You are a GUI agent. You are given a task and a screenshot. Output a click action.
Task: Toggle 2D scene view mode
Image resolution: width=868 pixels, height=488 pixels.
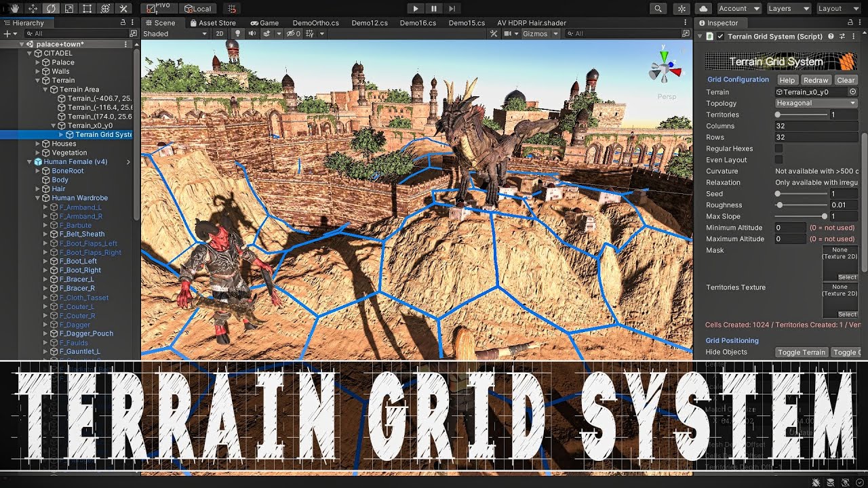(x=220, y=34)
